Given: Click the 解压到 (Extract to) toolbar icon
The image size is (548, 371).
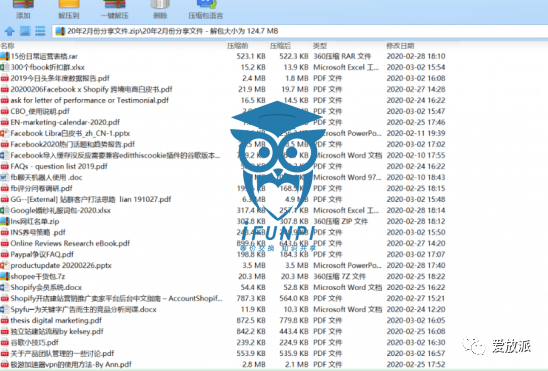Looking at the screenshot, I should pos(69,9).
